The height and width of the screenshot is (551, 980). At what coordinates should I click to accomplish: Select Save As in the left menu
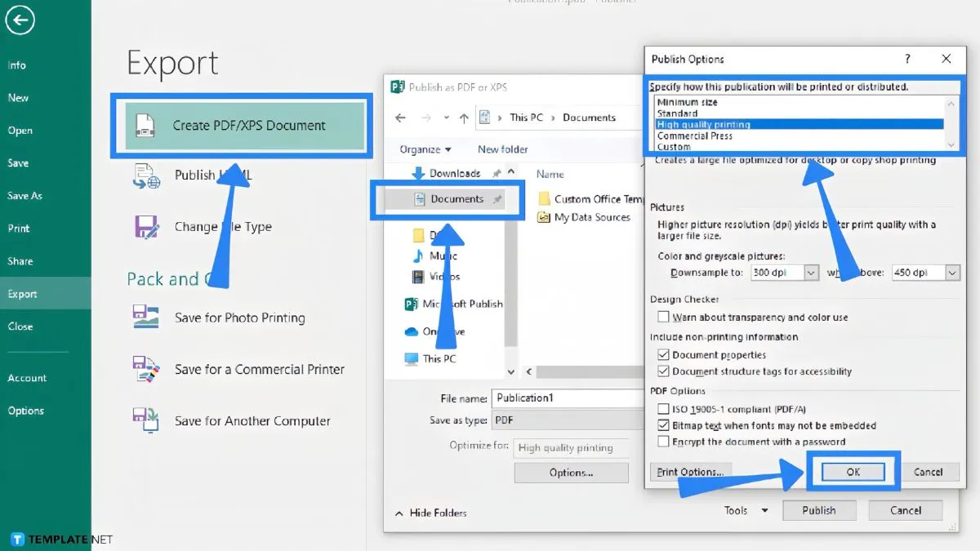tap(24, 196)
